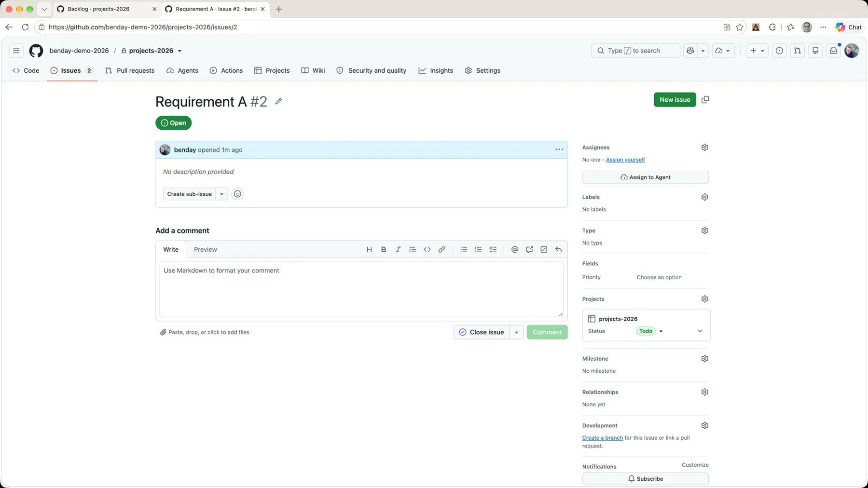Screen dimensions: 868x488
Task: Toggle bold formatting in comment toolbar
Action: pyautogui.click(x=384, y=249)
